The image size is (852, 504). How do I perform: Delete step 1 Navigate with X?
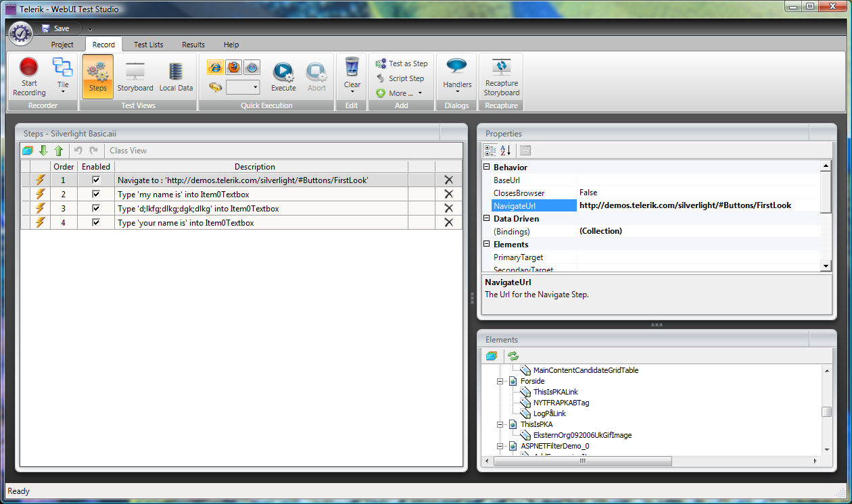click(x=448, y=180)
